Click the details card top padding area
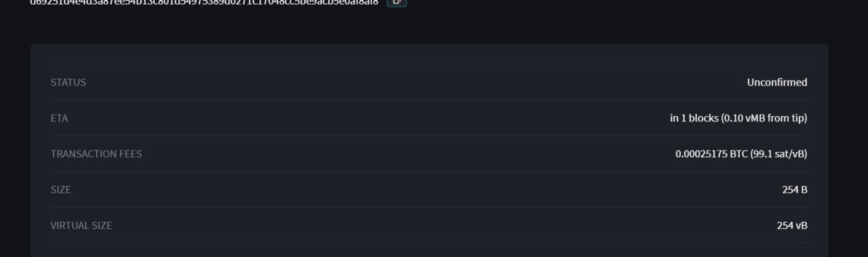This screenshot has height=257, width=868. pos(429,54)
